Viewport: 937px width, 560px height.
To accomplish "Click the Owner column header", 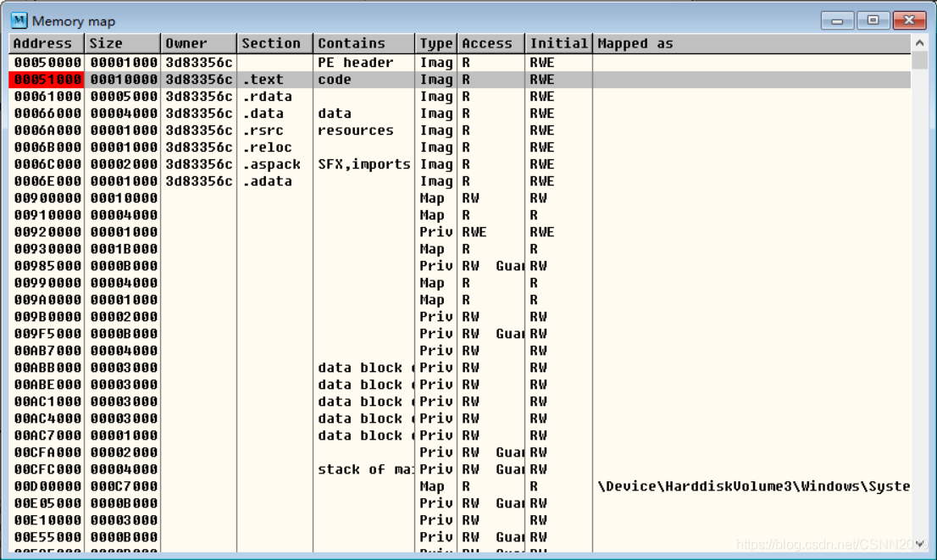I will 198,43.
